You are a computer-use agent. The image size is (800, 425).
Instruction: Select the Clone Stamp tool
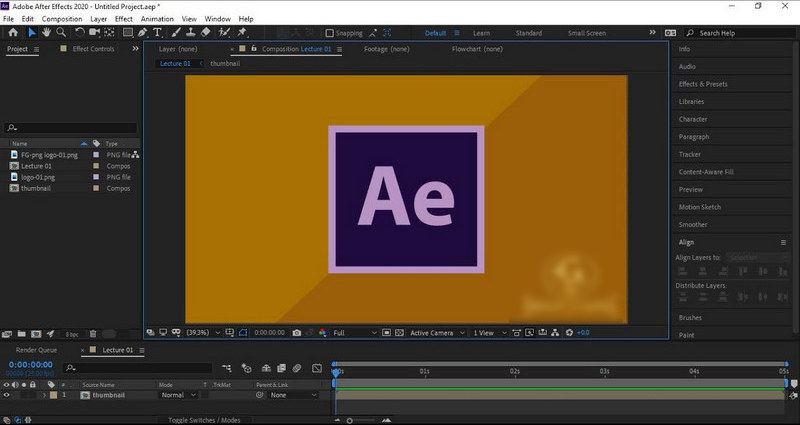(x=190, y=32)
